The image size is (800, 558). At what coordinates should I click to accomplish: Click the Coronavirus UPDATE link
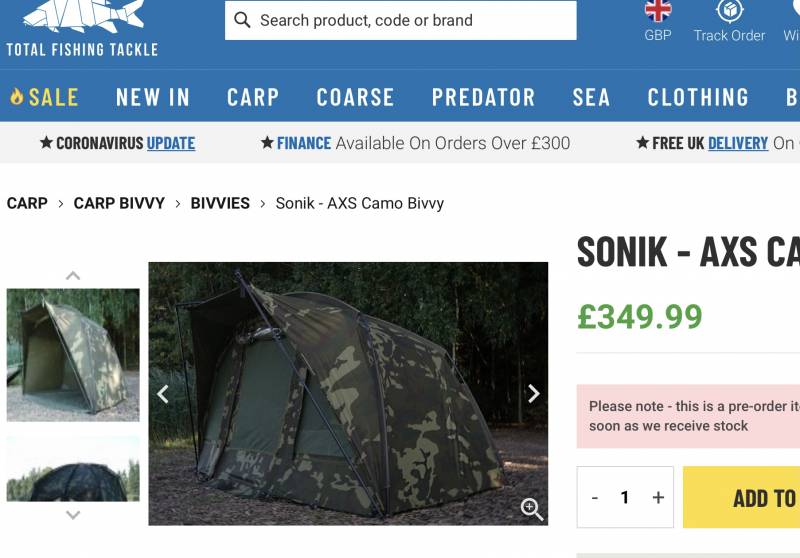[170, 143]
